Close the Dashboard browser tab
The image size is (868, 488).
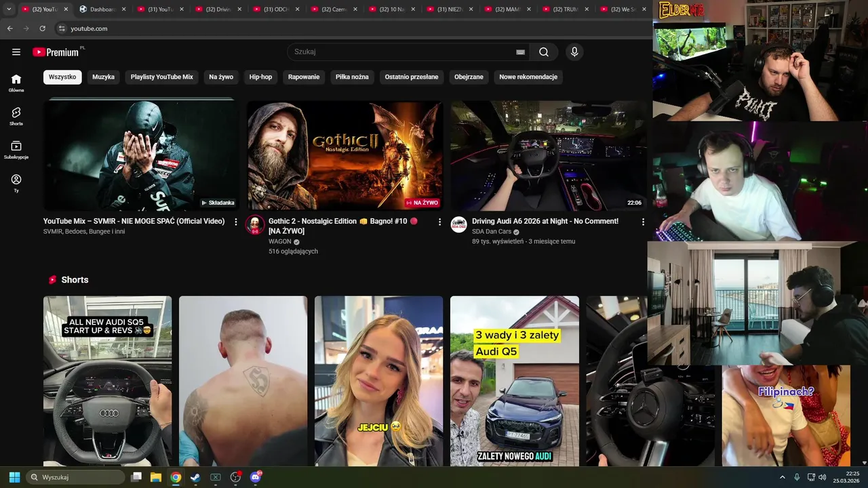pos(123,9)
